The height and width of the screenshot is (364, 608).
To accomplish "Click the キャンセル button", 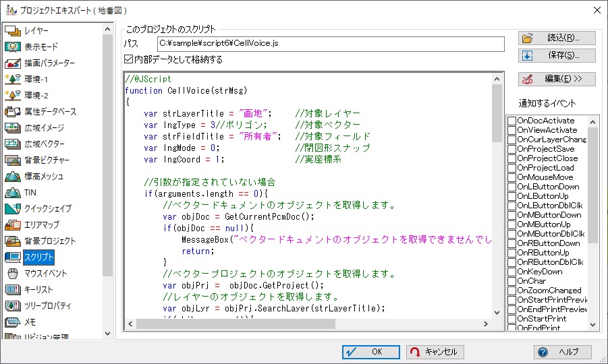I will point(435,352).
